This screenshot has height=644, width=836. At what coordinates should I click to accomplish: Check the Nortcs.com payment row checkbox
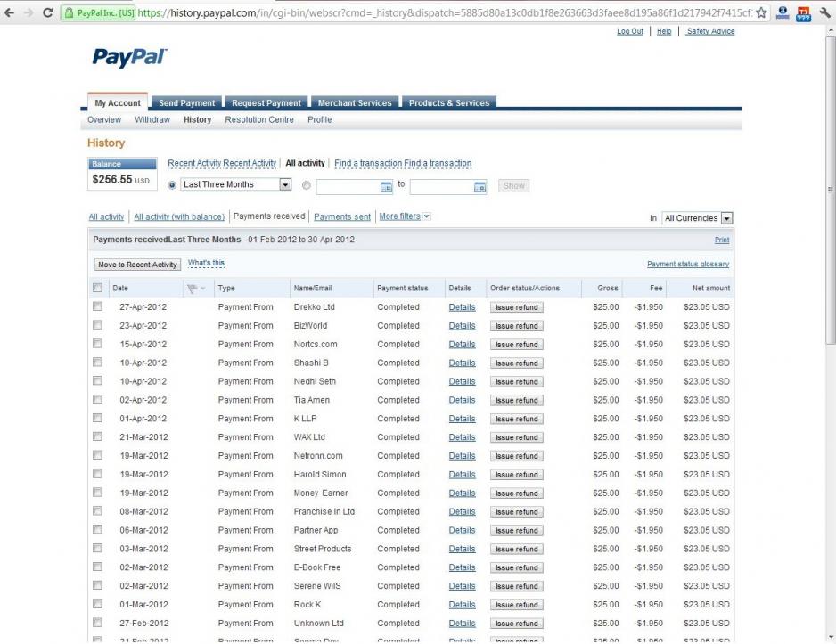[97, 344]
